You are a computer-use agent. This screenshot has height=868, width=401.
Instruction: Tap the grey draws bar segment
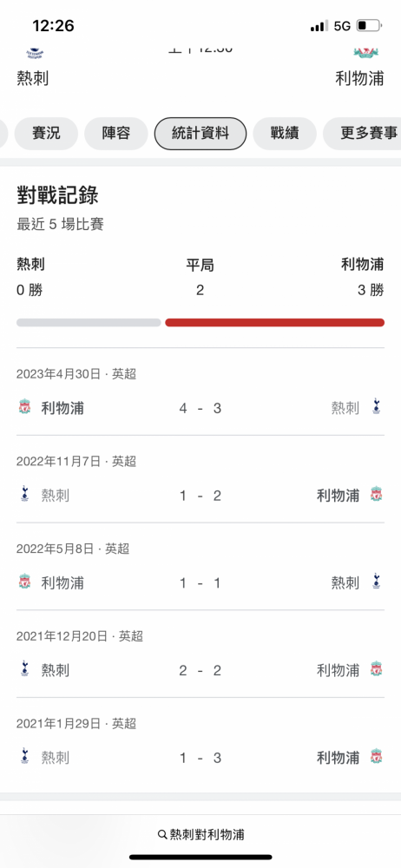tap(89, 323)
